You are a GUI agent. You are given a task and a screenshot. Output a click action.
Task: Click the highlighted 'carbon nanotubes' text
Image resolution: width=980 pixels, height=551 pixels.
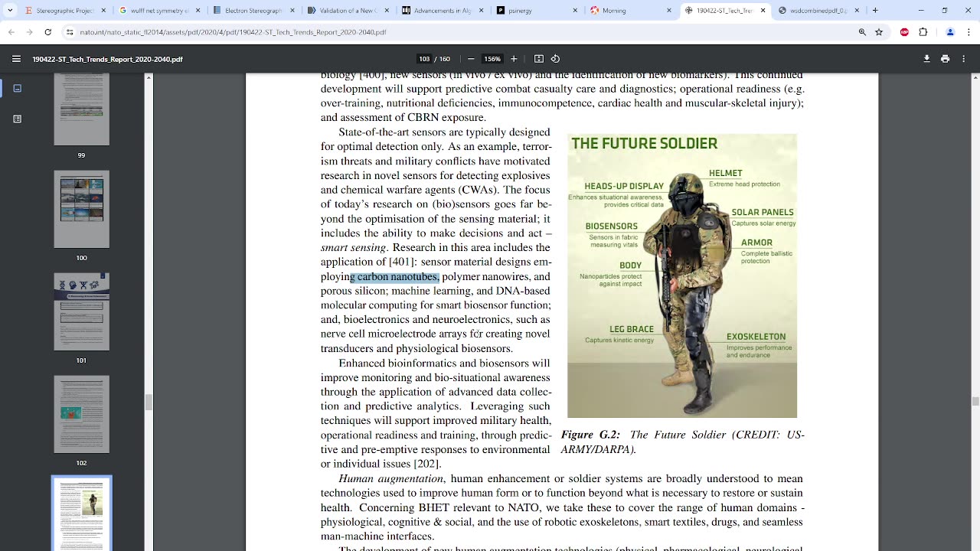[x=398, y=276]
